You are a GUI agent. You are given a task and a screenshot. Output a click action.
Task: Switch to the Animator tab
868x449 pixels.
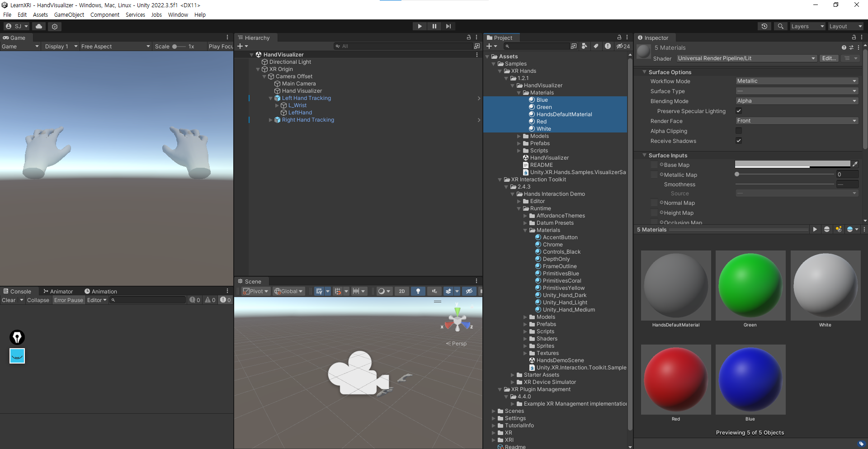pyautogui.click(x=58, y=291)
